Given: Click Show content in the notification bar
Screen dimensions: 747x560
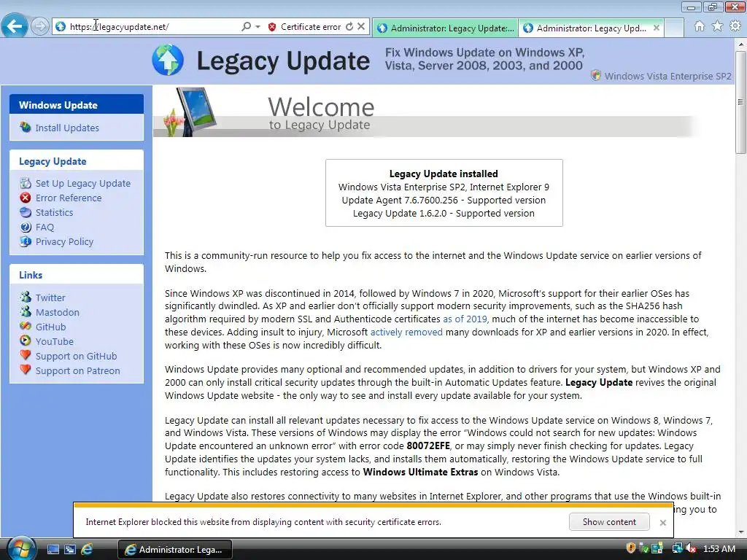Looking at the screenshot, I should click(x=609, y=522).
